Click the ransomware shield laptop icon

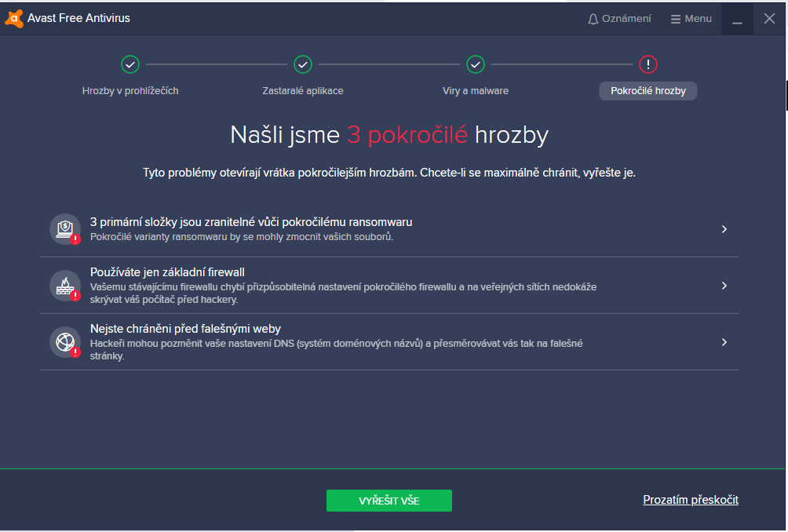pyautogui.click(x=65, y=229)
